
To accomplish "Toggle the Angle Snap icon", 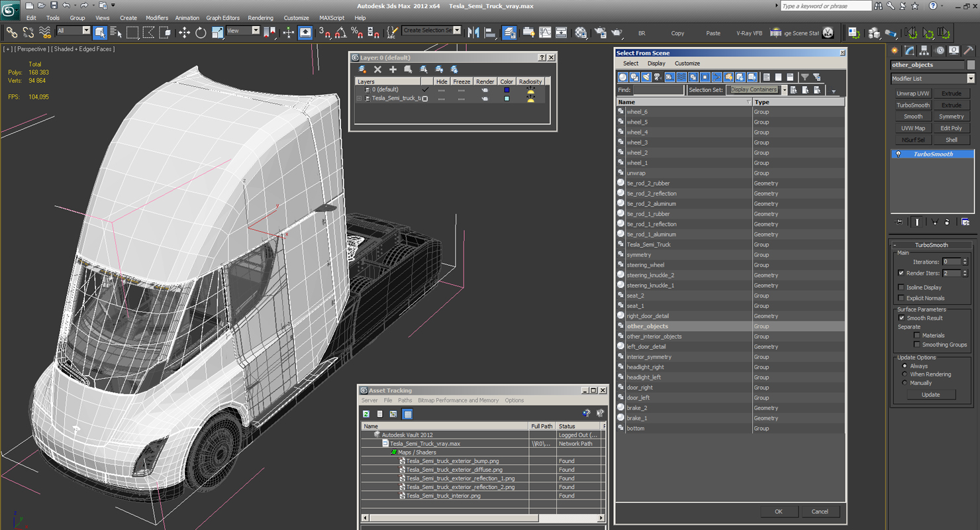I will tap(341, 32).
